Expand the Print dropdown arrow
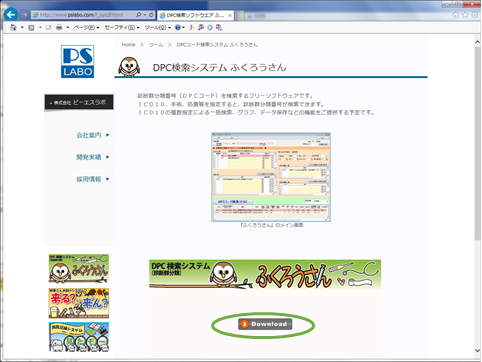The width and height of the screenshot is (482, 362). (x=67, y=27)
